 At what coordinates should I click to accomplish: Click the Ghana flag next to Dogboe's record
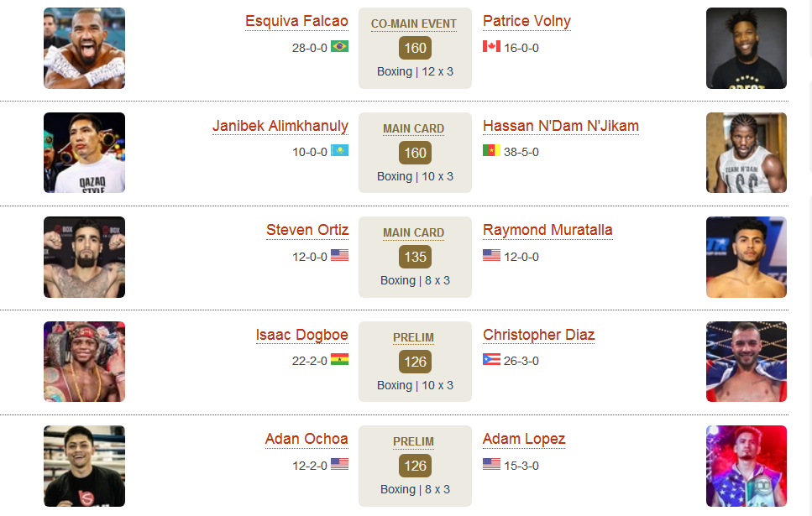coord(340,359)
